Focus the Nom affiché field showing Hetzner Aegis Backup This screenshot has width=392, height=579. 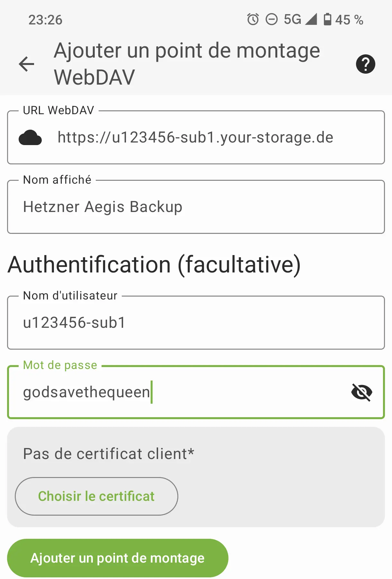point(195,206)
